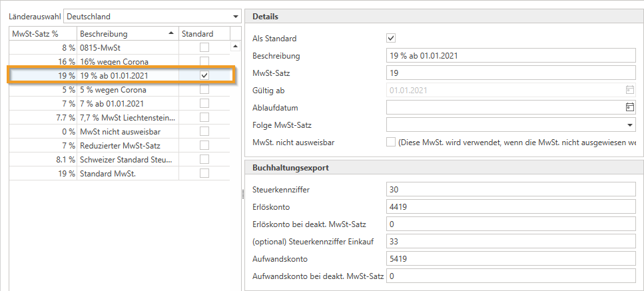Expand the Folge MwSt-Satz dropdown
Image resolution: width=644 pixels, height=291 pixels.
point(629,125)
